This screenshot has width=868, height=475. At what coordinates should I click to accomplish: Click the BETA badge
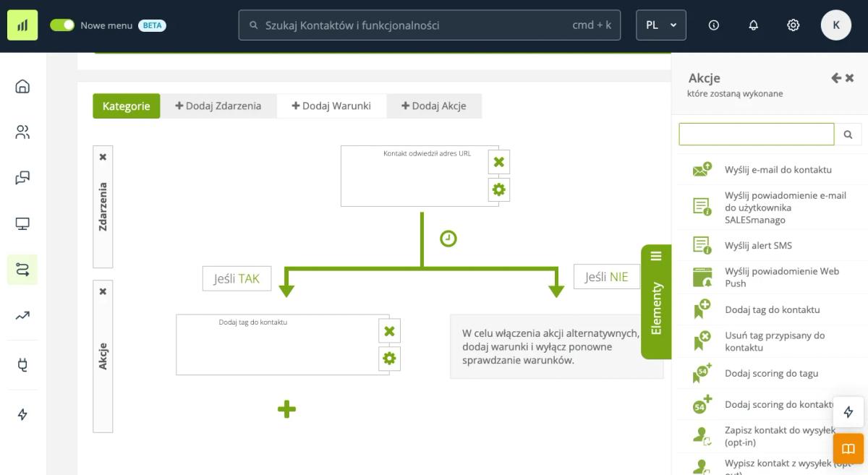[x=152, y=25]
